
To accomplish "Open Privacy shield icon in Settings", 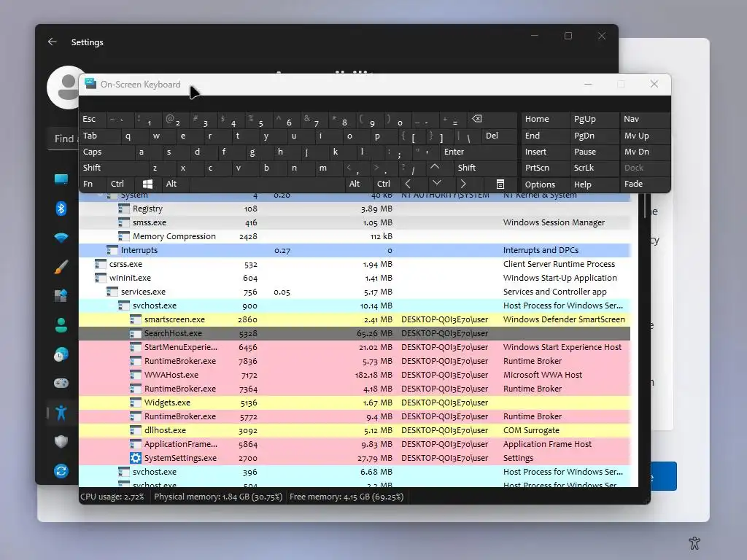I will coord(61,442).
